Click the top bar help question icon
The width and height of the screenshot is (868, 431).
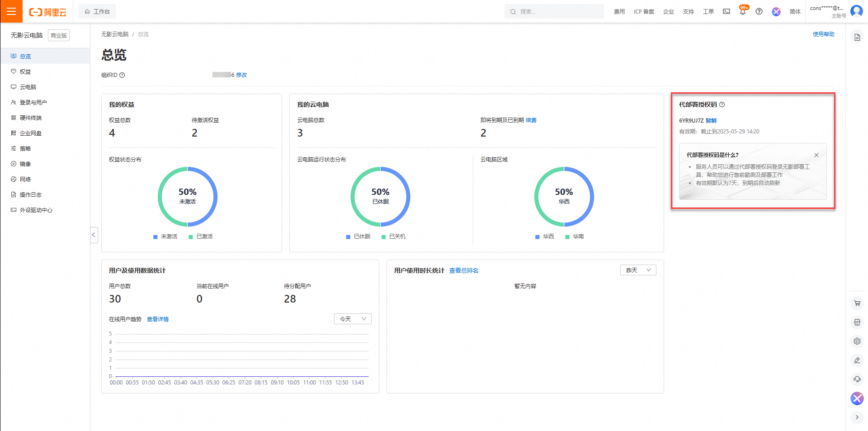click(759, 11)
